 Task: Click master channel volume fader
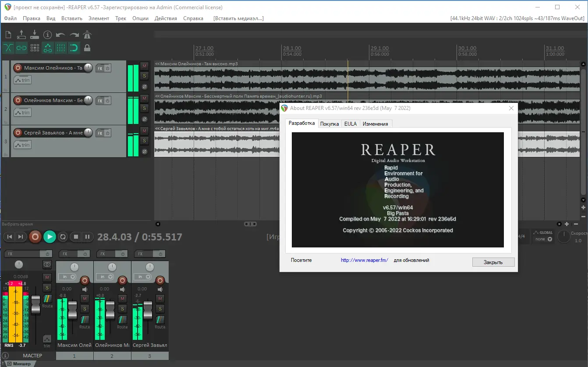tap(35, 304)
